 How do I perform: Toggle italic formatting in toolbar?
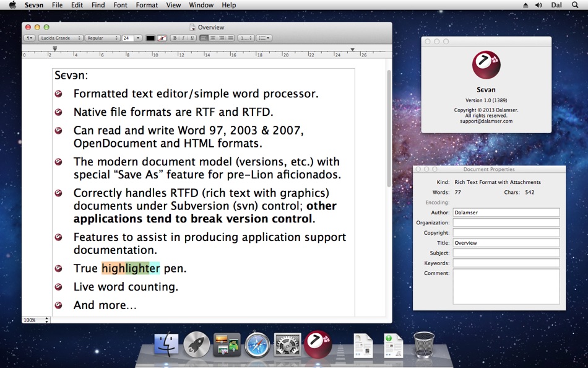click(183, 38)
